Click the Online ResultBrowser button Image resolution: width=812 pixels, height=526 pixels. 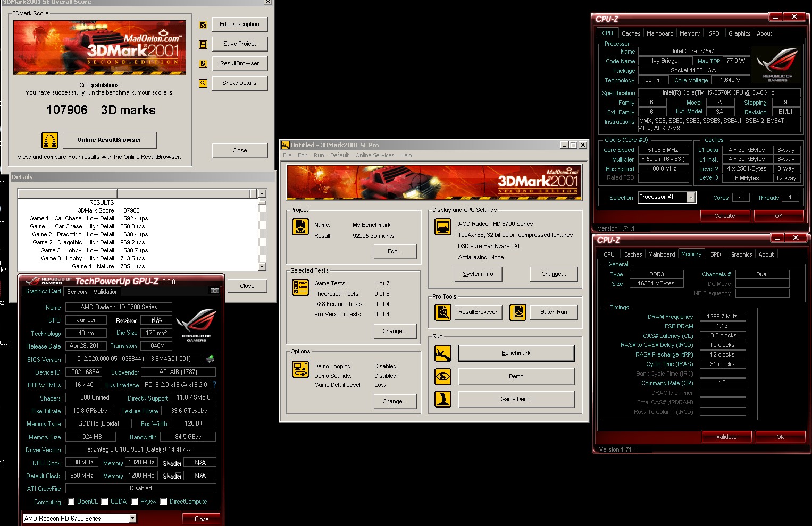tap(110, 140)
